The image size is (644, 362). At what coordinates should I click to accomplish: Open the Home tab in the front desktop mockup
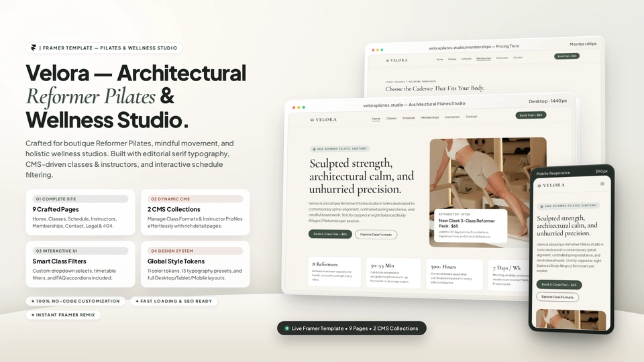point(376,119)
